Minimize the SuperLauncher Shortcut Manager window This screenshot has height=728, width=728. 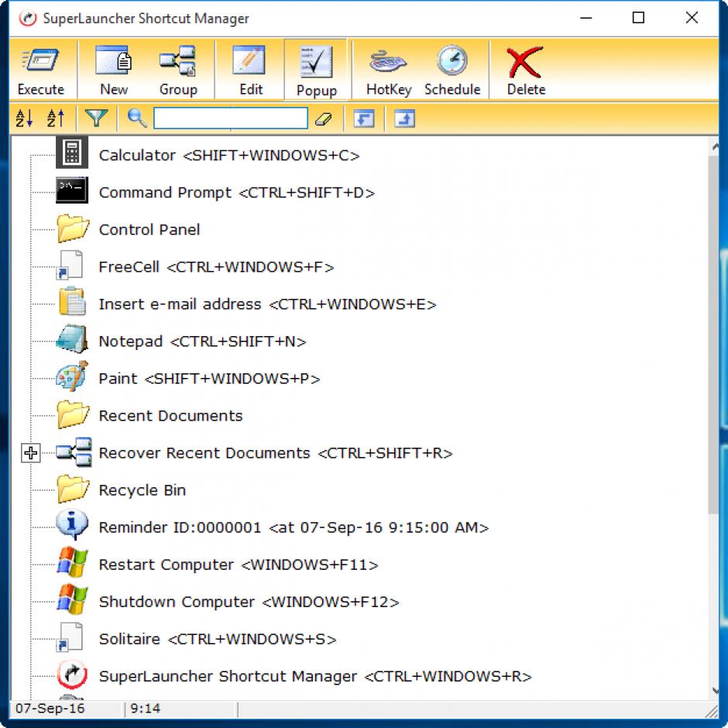coord(586,18)
